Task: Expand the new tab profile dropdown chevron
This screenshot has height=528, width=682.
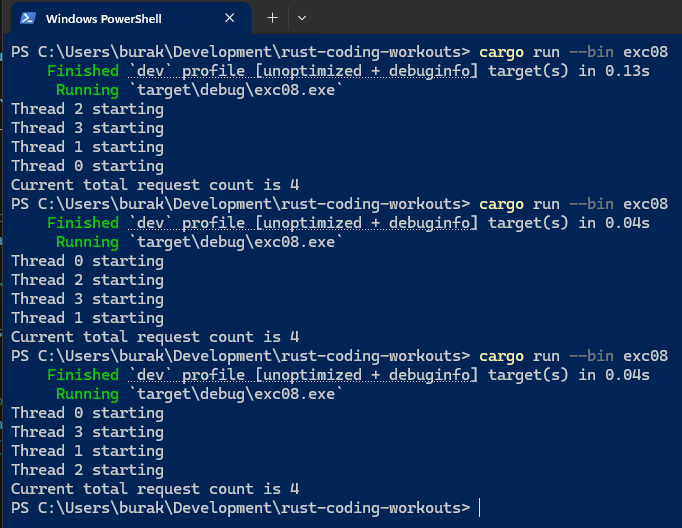Action: [x=302, y=18]
